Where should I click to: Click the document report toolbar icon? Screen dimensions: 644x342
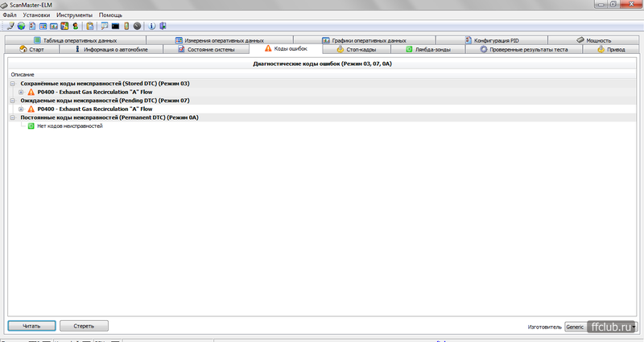32,26
